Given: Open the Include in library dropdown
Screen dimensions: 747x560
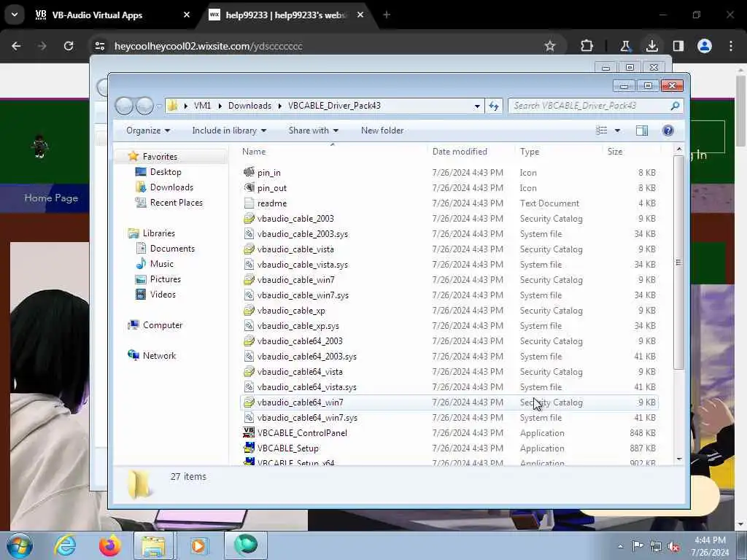Looking at the screenshot, I should pyautogui.click(x=229, y=131).
